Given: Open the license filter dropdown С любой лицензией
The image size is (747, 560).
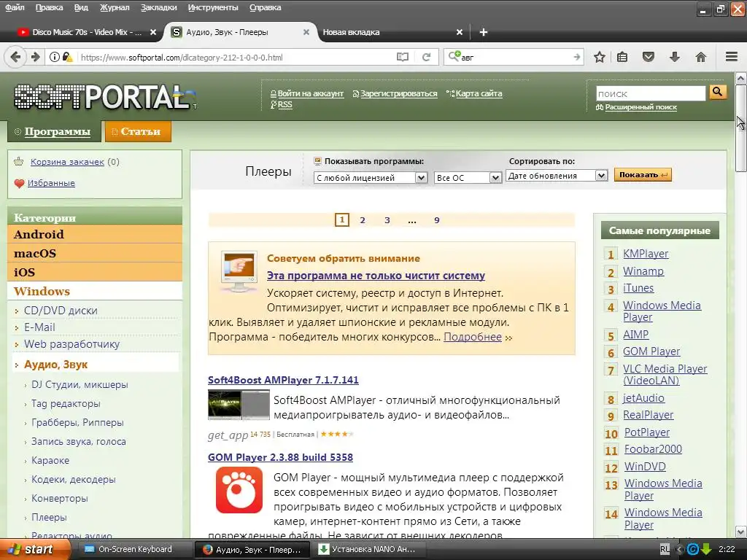Looking at the screenshot, I should tap(370, 178).
